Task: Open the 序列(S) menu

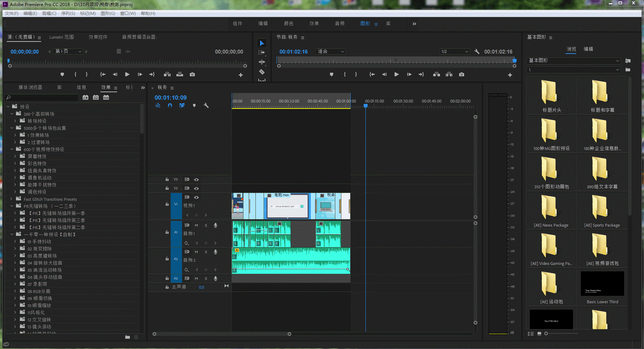Action: pyautogui.click(x=68, y=13)
